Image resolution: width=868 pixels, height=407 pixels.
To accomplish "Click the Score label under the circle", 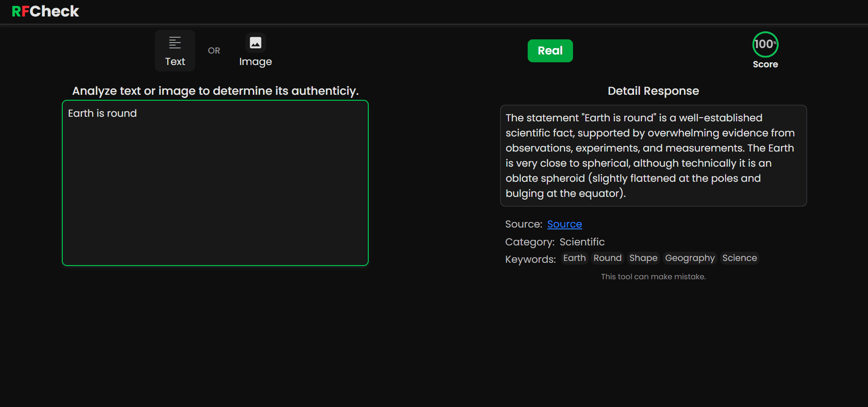I will coord(765,65).
